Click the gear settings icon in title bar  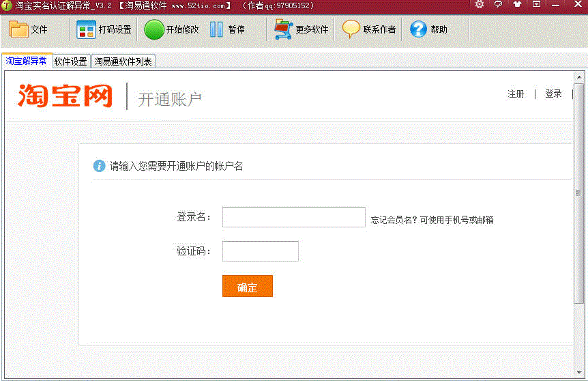pyautogui.click(x=480, y=5)
